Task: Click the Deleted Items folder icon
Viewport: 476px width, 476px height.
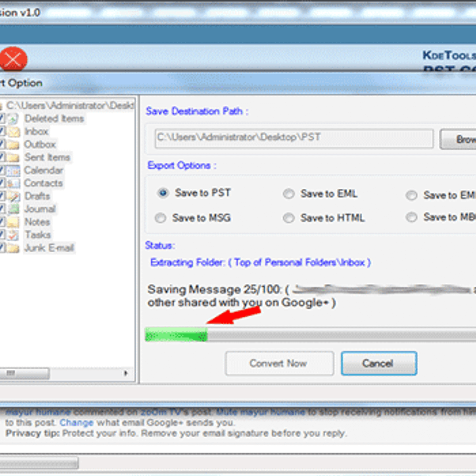Action: click(x=13, y=119)
